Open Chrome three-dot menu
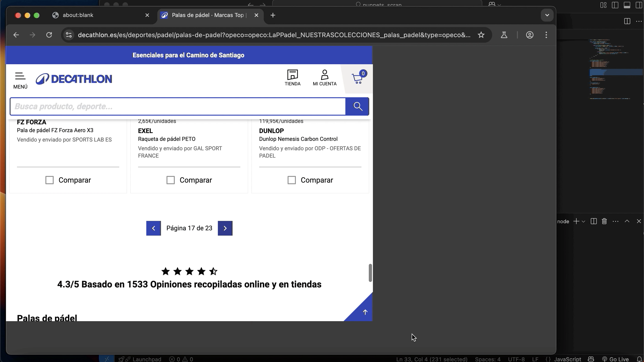 tap(546, 35)
